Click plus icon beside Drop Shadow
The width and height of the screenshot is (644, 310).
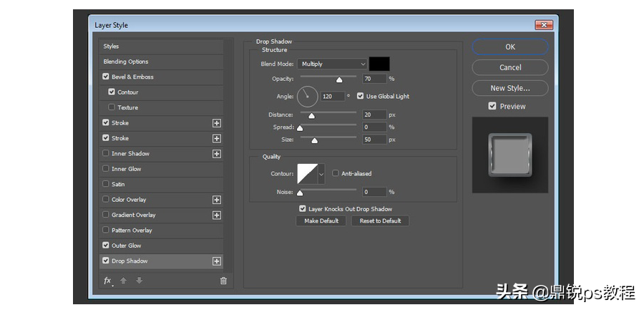pyautogui.click(x=216, y=261)
